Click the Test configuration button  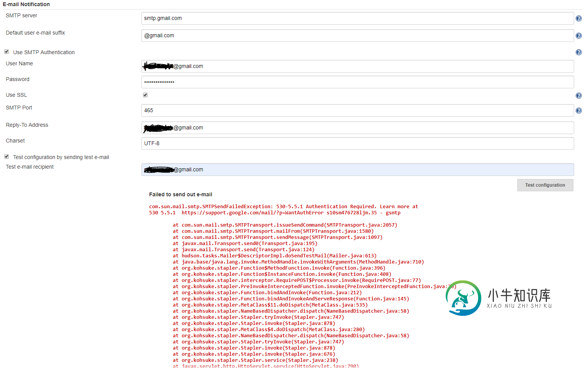coord(545,185)
